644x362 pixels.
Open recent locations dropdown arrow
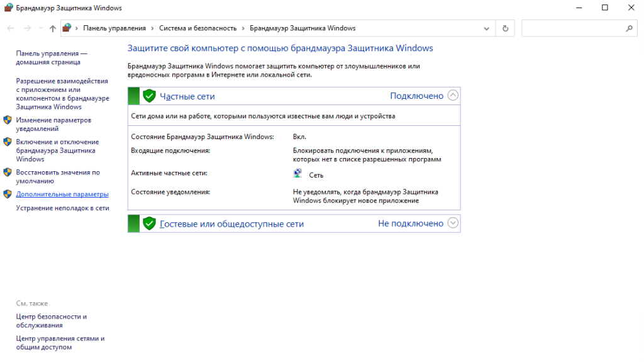click(41, 28)
